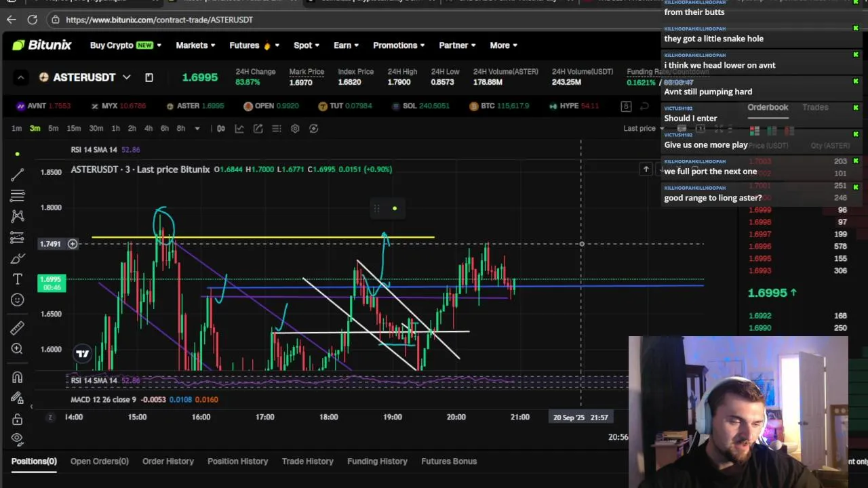Select the trend line drawing tool
This screenshot has width=868, height=488.
[18, 175]
